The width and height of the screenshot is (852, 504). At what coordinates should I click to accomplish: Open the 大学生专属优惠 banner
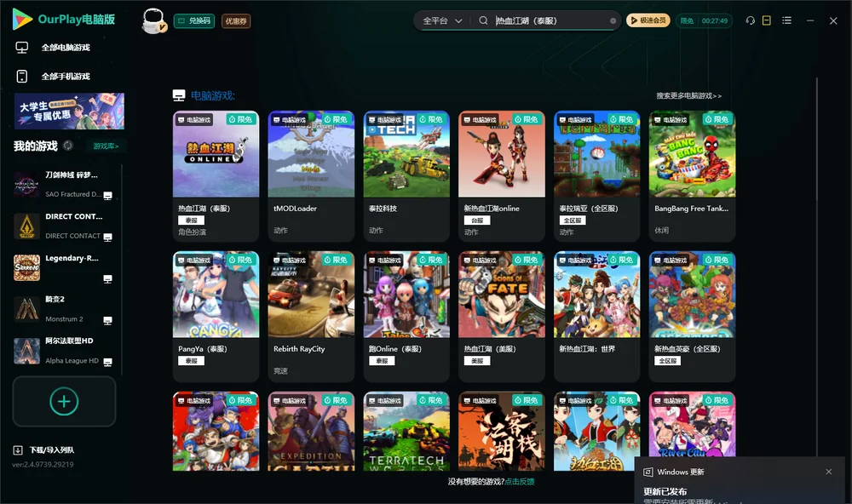(69, 111)
